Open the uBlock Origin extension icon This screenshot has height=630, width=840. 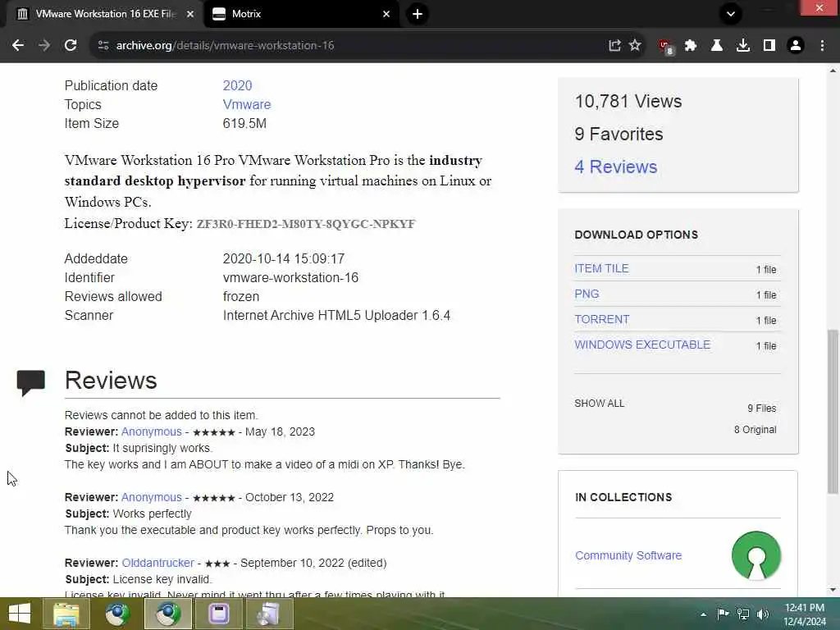[665, 46]
